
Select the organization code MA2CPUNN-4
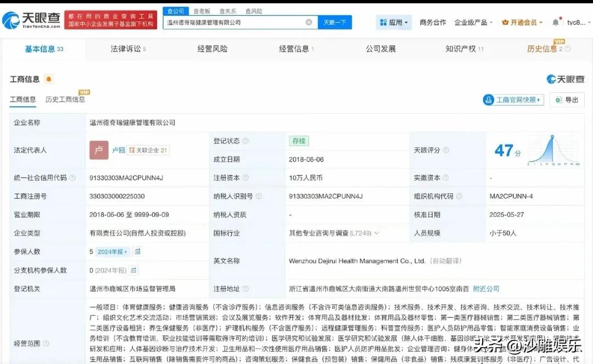[x=511, y=196]
